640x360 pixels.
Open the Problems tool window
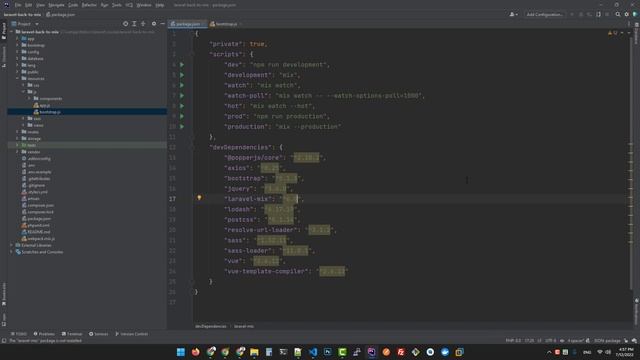pyautogui.click(x=44, y=334)
